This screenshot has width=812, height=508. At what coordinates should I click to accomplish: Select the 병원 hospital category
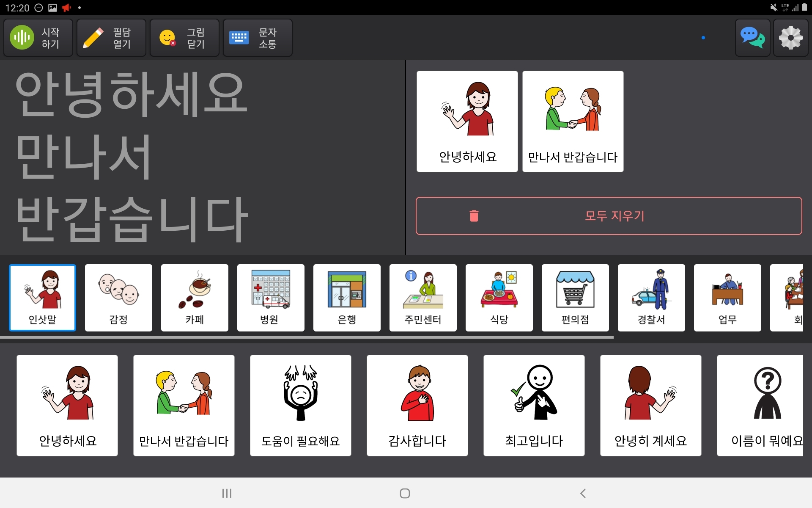[x=271, y=298]
